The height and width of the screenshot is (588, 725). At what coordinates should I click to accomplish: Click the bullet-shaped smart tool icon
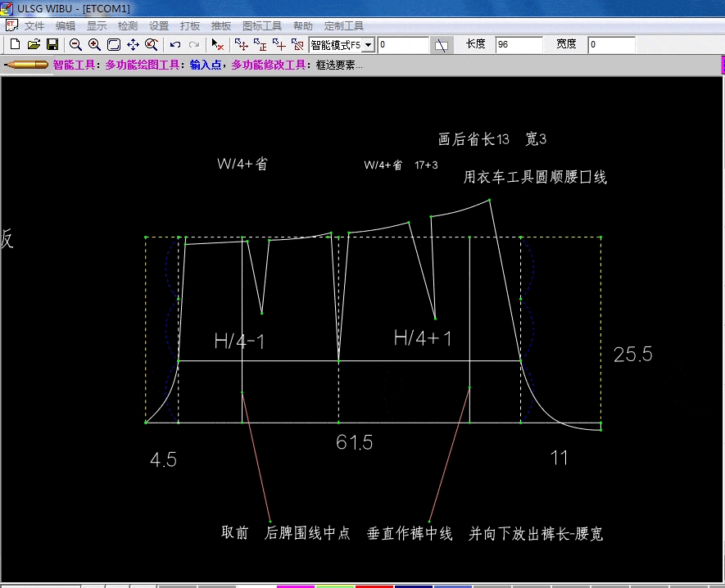pos(26,65)
